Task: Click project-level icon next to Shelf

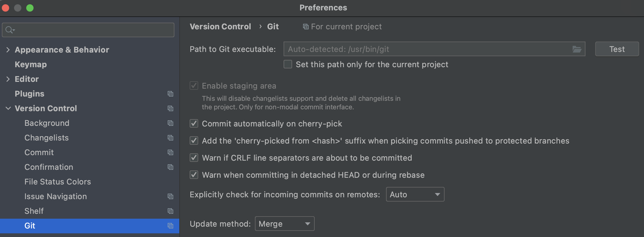Action: pyautogui.click(x=170, y=211)
